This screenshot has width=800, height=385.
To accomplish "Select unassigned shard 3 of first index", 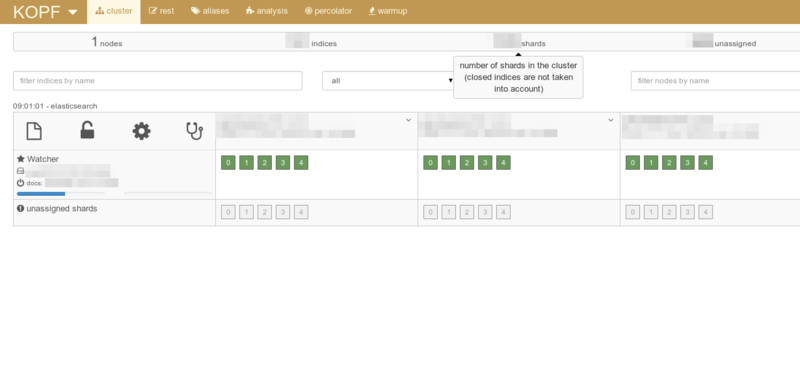I will pos(283,212).
